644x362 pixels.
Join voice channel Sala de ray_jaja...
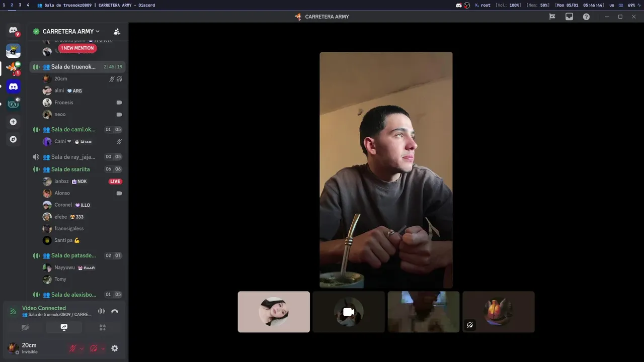[77, 157]
